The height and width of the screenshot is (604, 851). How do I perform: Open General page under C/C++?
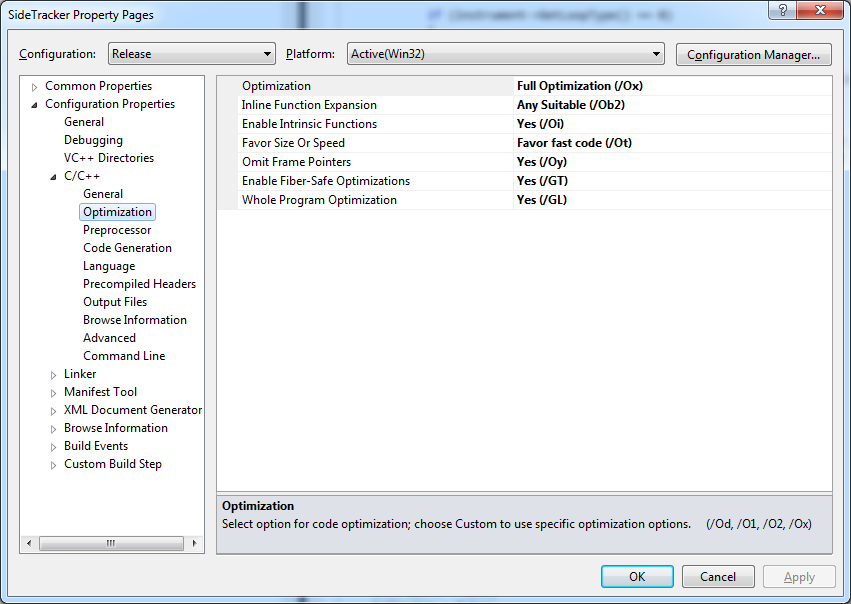pyautogui.click(x=103, y=194)
